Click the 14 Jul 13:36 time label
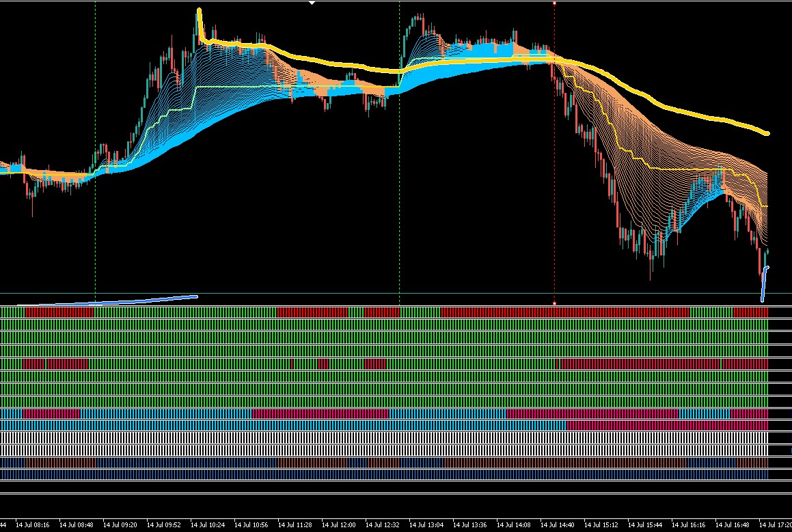Image resolution: width=792 pixels, height=532 pixels. [x=470, y=525]
